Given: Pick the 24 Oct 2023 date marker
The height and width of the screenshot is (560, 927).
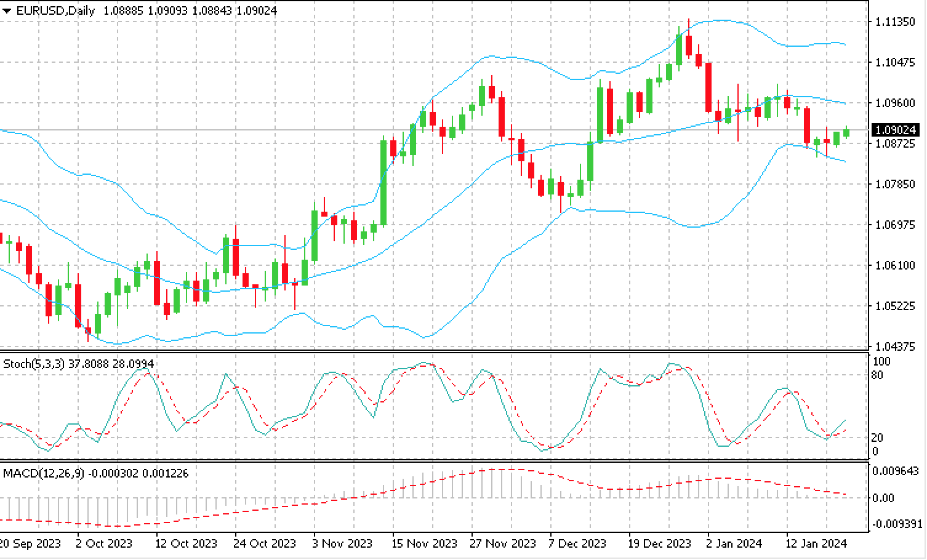Looking at the screenshot, I should point(265,543).
